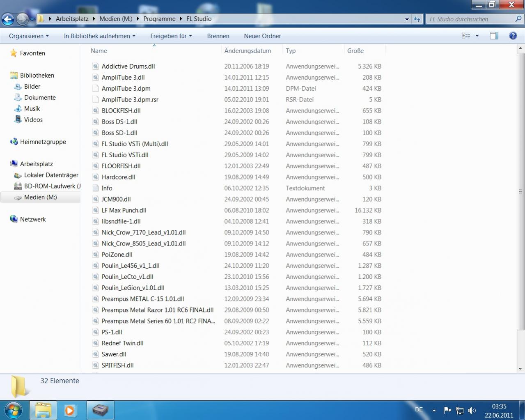
Task: Click volume speaker tray icon
Action: click(x=472, y=410)
